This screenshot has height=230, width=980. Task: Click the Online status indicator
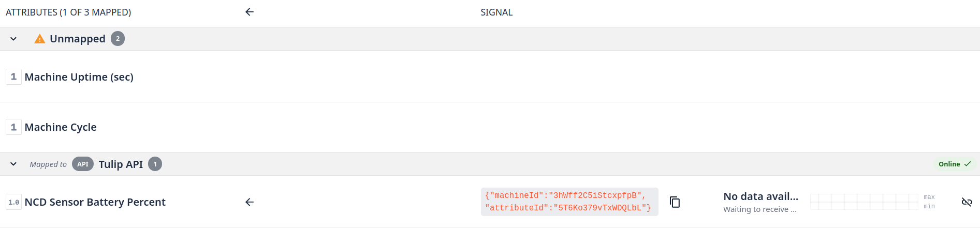[x=954, y=164]
